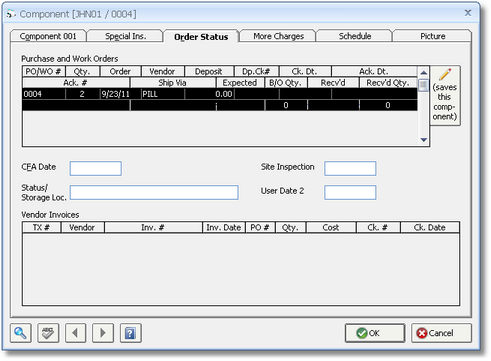Switch to the Component 001 tab
491x361 pixels.
tap(48, 36)
